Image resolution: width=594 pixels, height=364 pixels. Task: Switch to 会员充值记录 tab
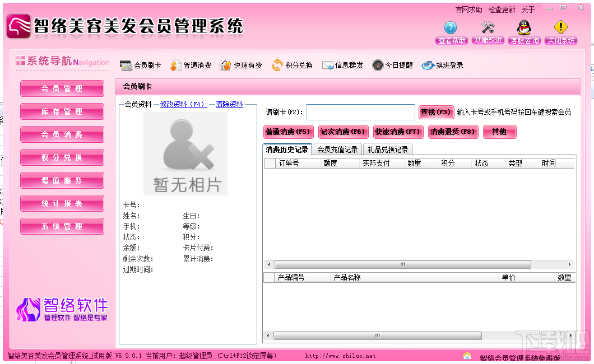[337, 150]
